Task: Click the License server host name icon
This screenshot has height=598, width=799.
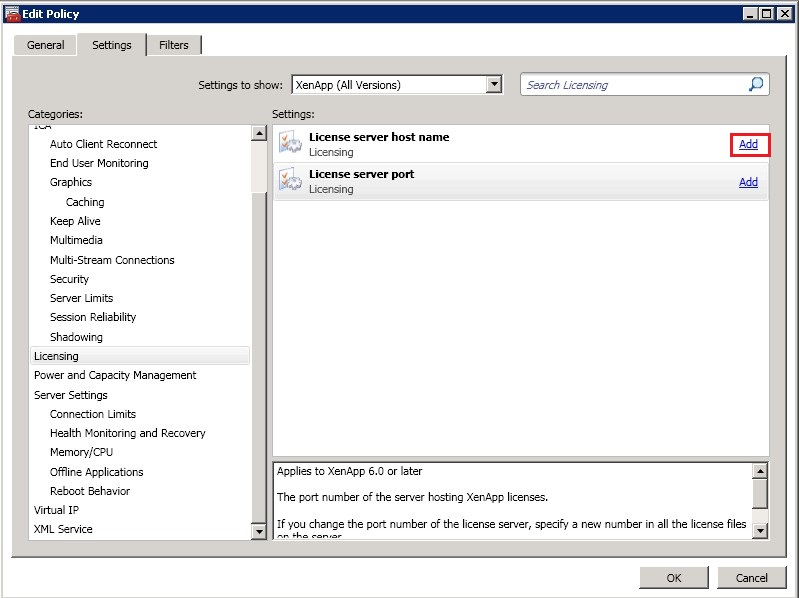Action: point(290,144)
